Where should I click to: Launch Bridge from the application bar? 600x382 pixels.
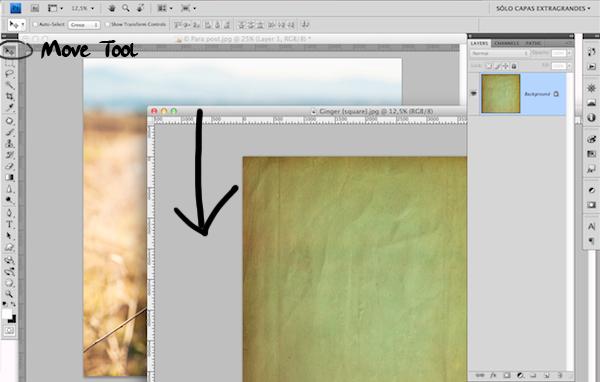34,8
